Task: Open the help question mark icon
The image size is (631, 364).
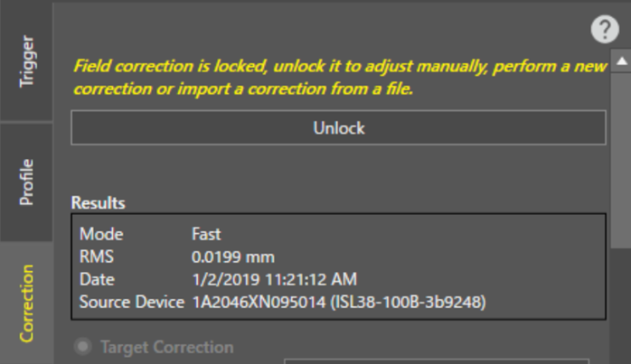Action: point(605,30)
